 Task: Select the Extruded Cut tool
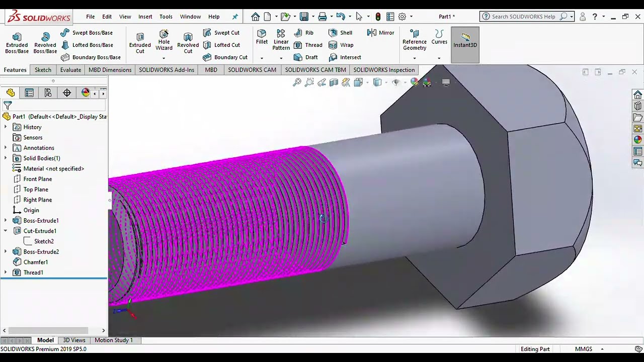pos(140,43)
